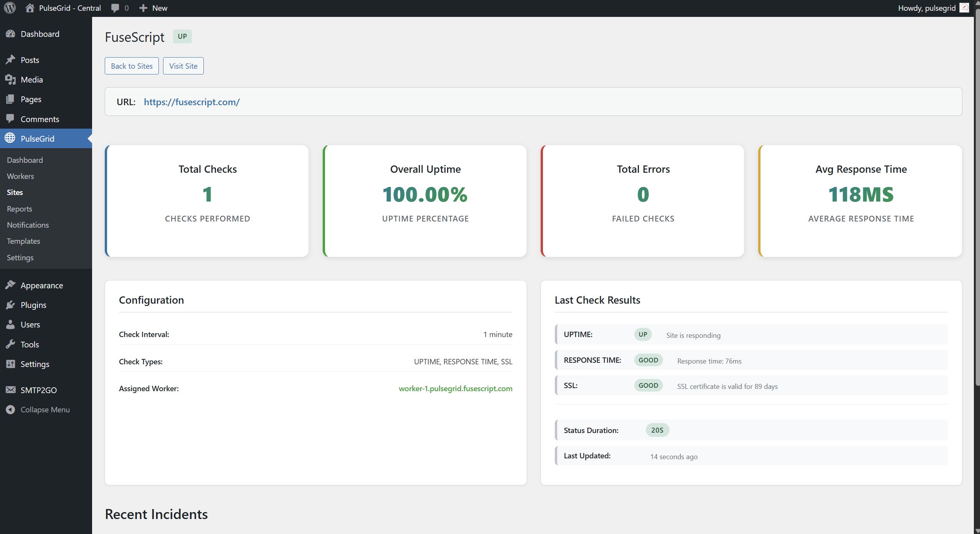The width and height of the screenshot is (980, 534).
Task: Click the Tools wrench icon
Action: [x=10, y=344]
